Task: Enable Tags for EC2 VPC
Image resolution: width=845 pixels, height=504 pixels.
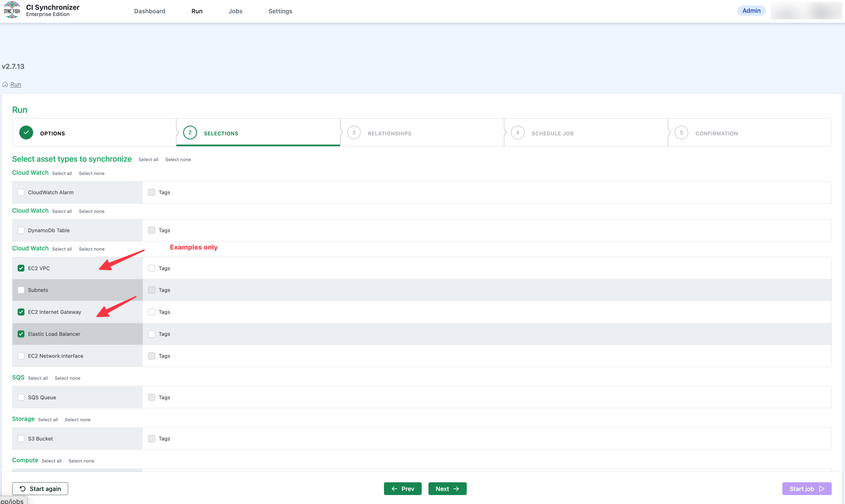Action: (x=151, y=268)
